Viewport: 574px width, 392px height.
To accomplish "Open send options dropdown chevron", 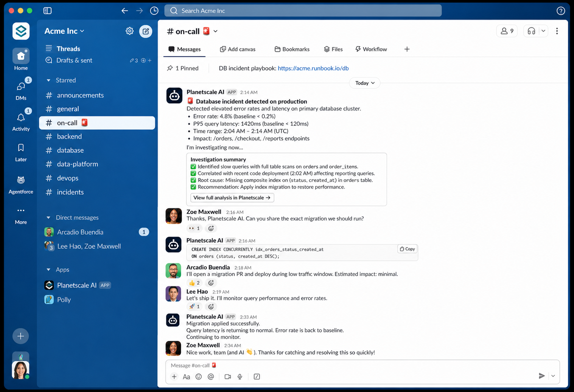I will (x=553, y=376).
